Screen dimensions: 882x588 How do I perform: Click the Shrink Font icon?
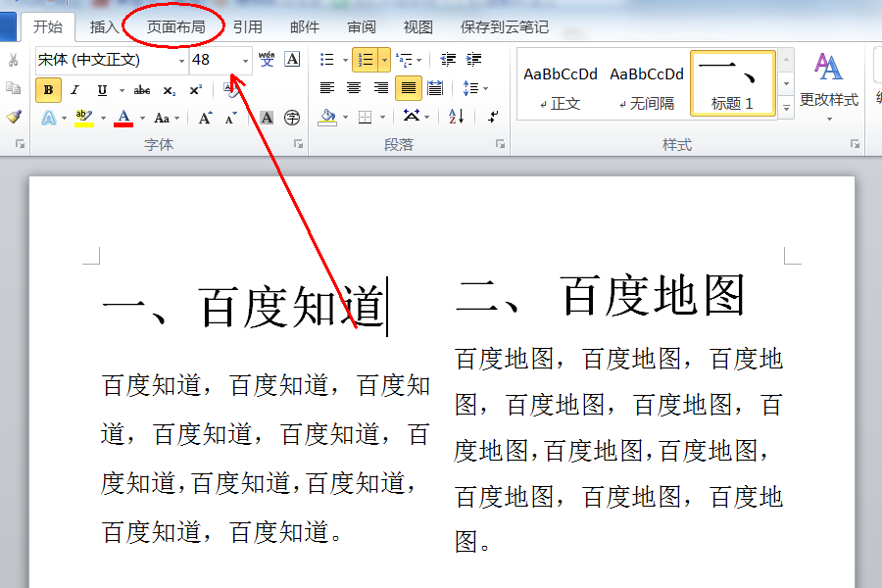pos(230,118)
